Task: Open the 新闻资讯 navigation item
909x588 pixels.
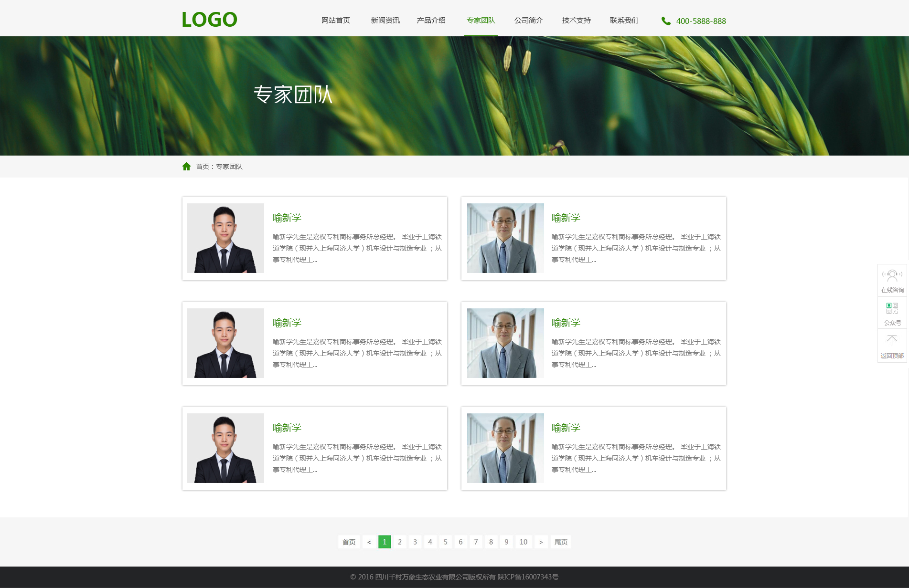Action: tap(385, 21)
